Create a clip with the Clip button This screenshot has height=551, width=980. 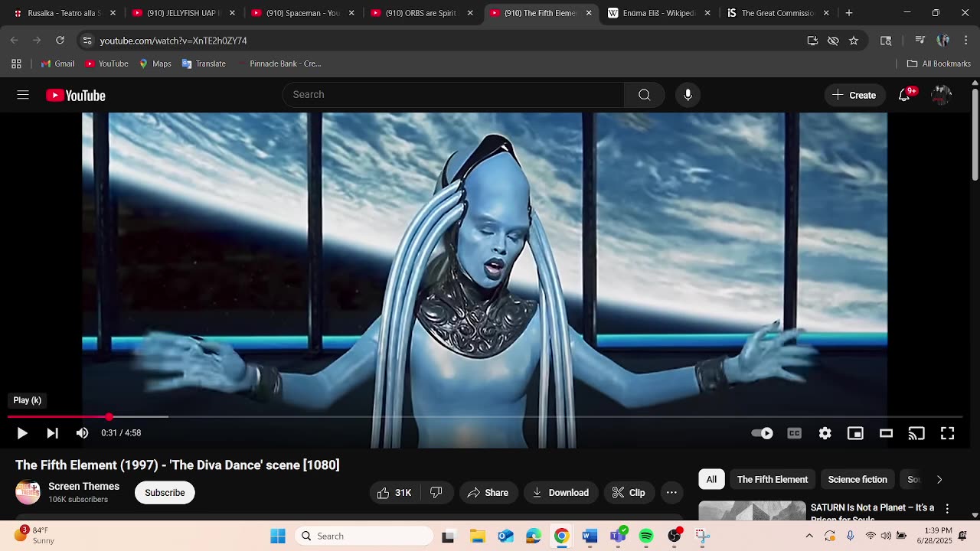pyautogui.click(x=628, y=493)
